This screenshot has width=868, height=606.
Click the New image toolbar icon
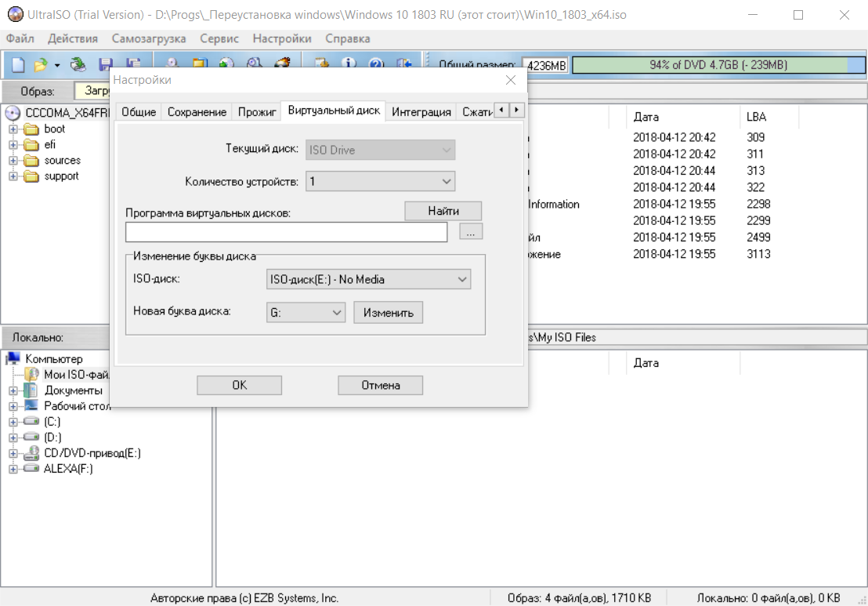tap(18, 65)
